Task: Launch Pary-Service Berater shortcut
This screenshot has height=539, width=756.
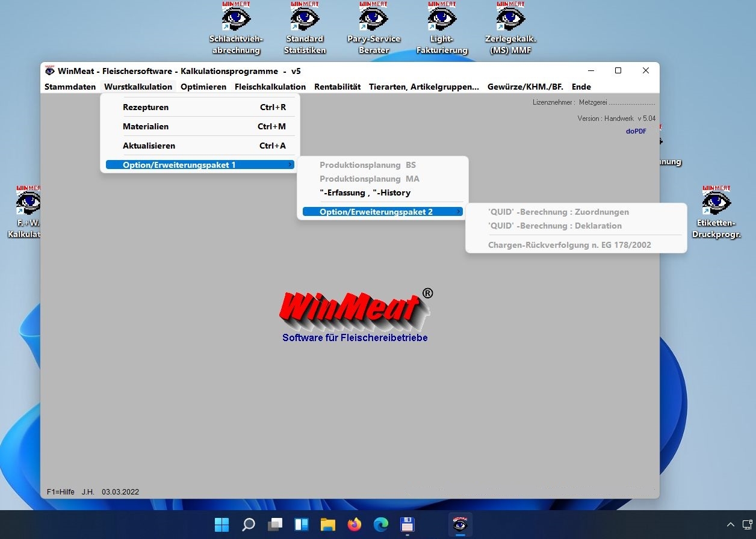Action: [x=373, y=19]
